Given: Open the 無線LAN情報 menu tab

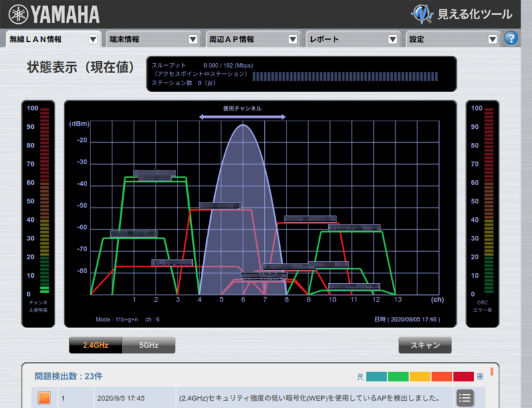Looking at the screenshot, I should 54,39.
